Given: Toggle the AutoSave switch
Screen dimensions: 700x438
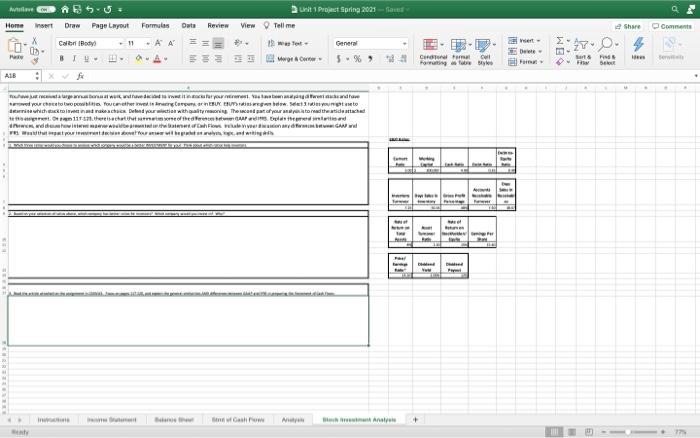Looking at the screenshot, I should [x=46, y=9].
